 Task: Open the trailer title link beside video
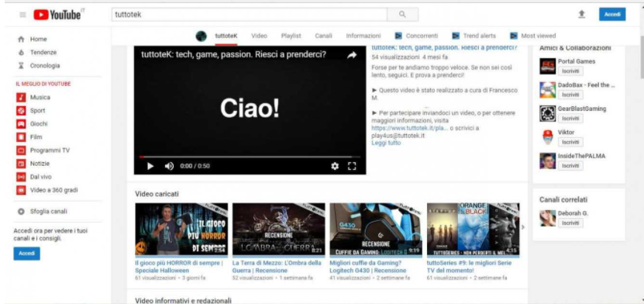444,47
